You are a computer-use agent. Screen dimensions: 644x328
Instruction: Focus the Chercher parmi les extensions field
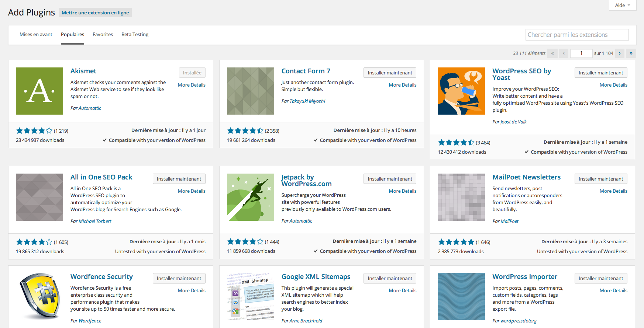(577, 35)
